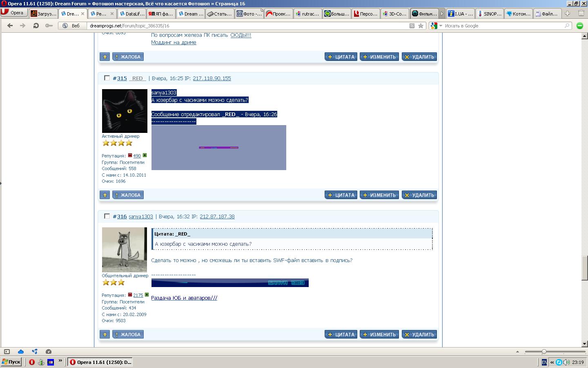
Task: Follow the СЮДЫ!!! link
Action: (x=241, y=35)
